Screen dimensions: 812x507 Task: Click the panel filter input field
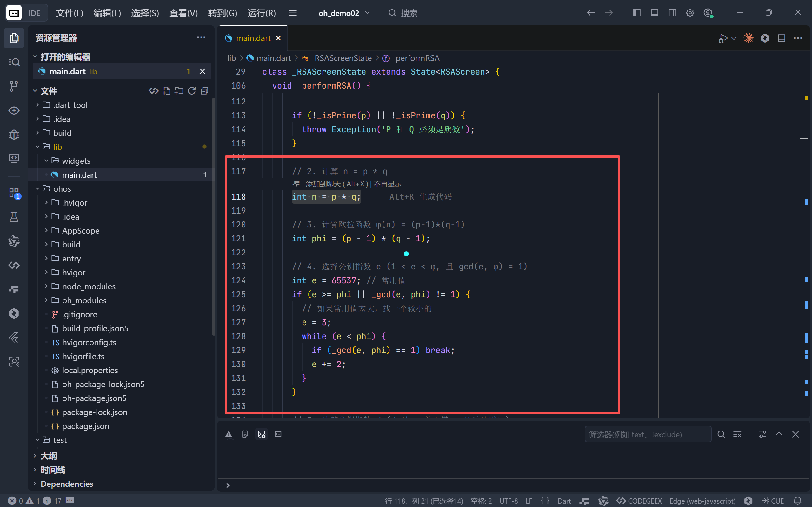(x=647, y=434)
